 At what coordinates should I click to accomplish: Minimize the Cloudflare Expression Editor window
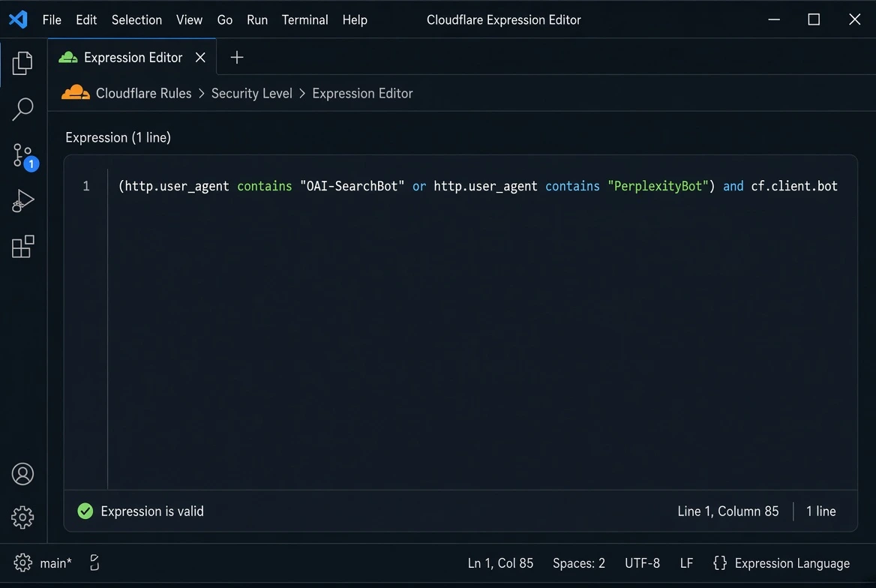pyautogui.click(x=774, y=19)
